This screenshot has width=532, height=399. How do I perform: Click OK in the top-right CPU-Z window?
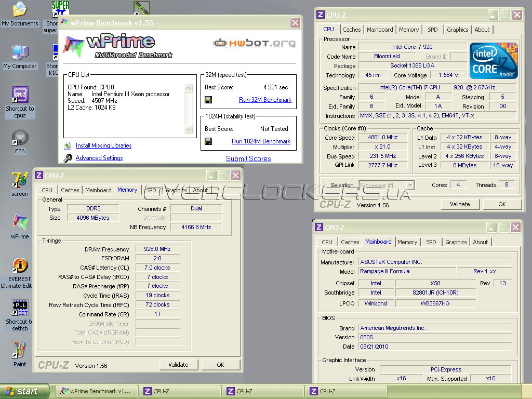coord(502,204)
